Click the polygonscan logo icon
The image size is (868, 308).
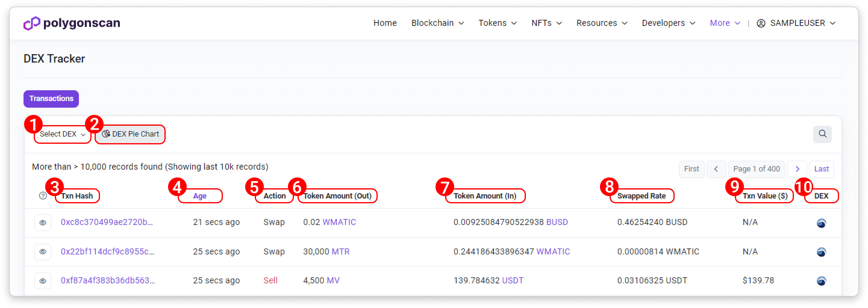pos(32,23)
